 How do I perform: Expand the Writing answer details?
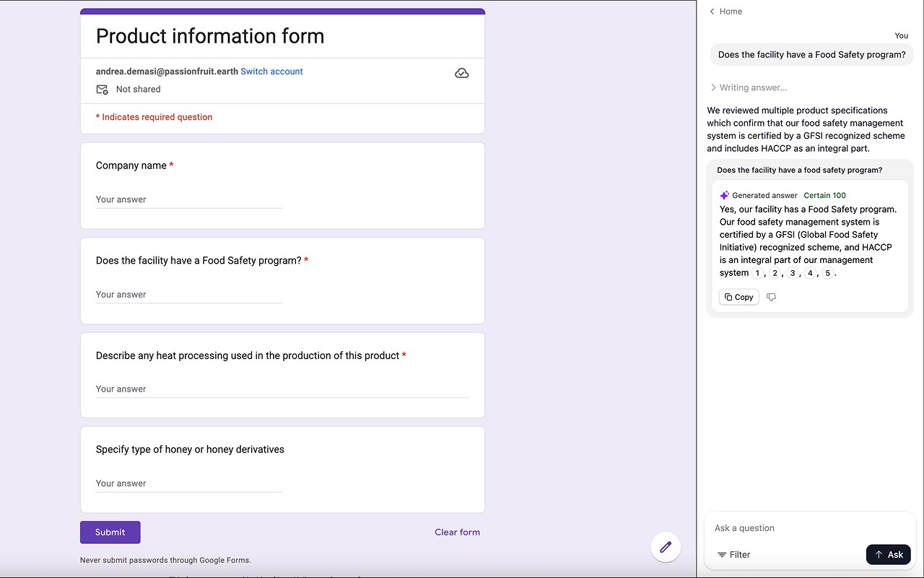tap(749, 87)
